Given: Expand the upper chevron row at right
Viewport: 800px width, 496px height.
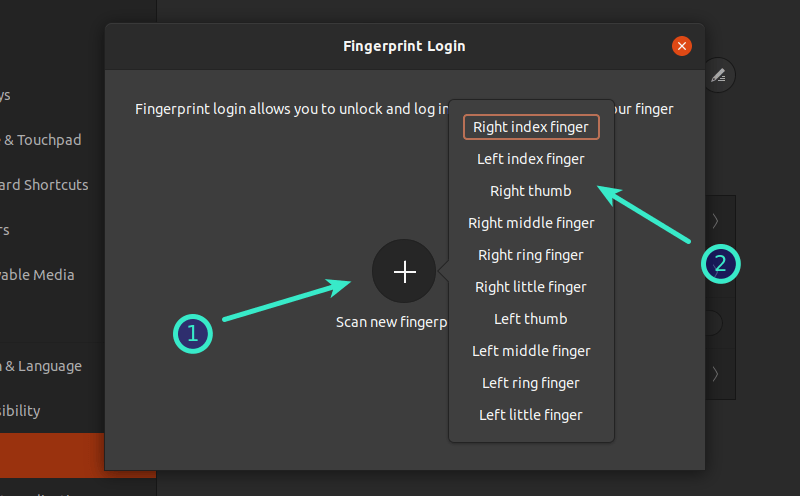Looking at the screenshot, I should point(716,221).
